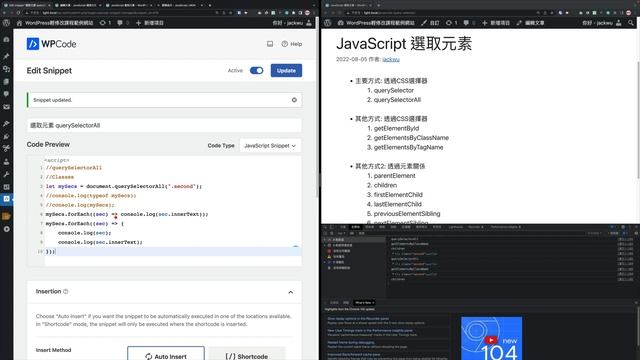Open the WPCode Help panel
The image size is (640, 360).
point(291,44)
